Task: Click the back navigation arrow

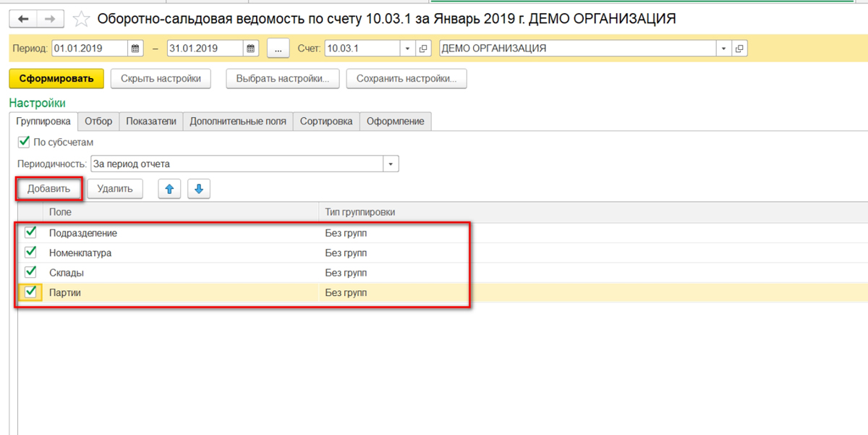Action: [23, 19]
